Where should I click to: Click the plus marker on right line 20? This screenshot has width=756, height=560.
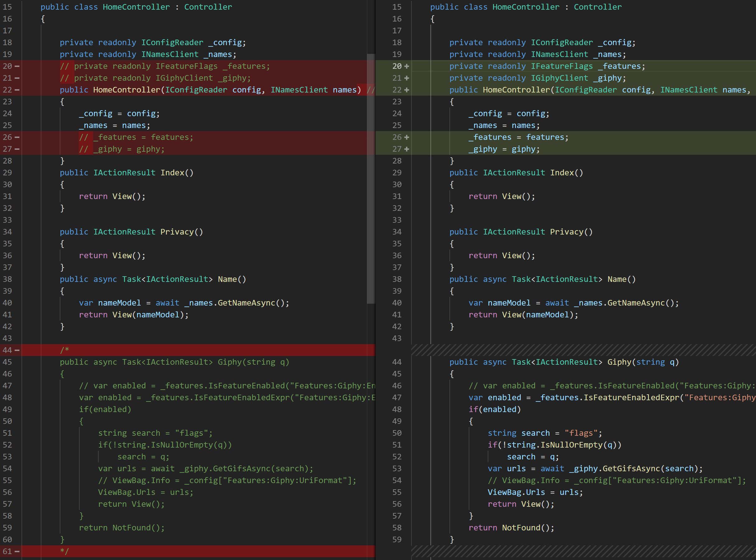[406, 66]
